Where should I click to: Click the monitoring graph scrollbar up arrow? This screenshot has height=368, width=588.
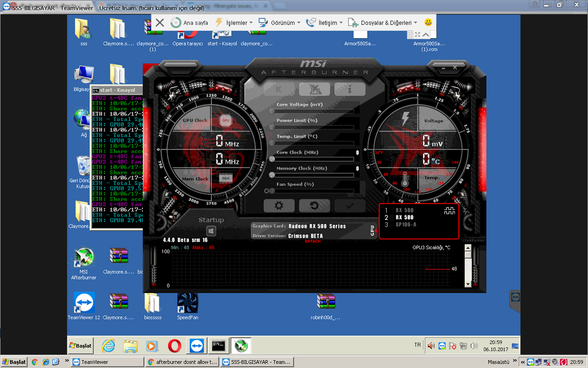pos(468,247)
